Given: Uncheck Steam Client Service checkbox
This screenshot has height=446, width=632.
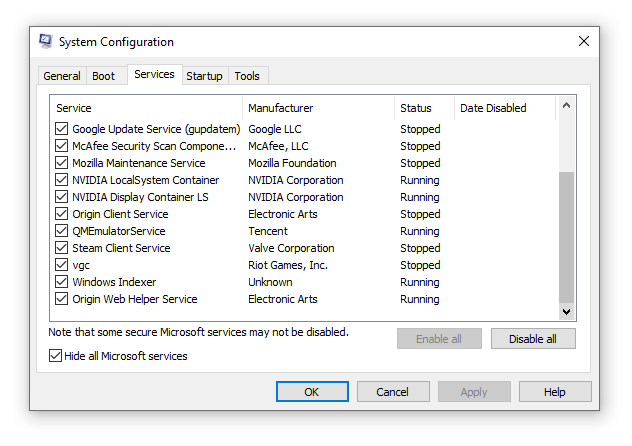Looking at the screenshot, I should pos(61,248).
